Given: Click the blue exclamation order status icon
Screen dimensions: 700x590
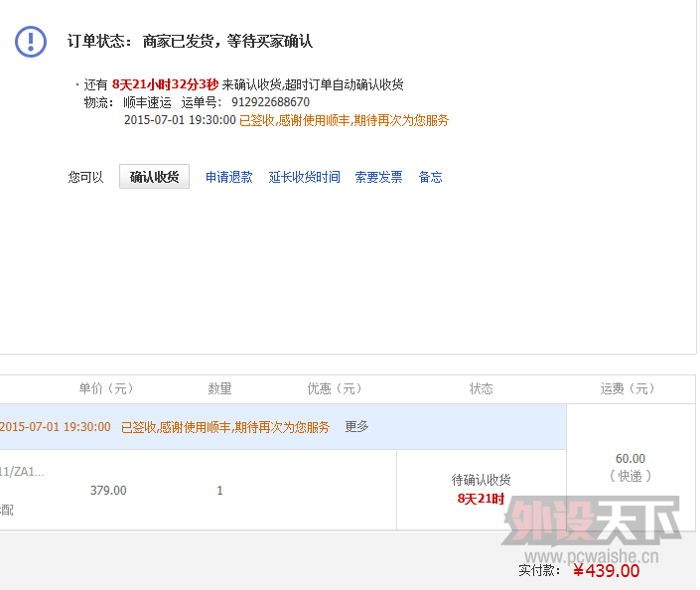Looking at the screenshot, I should click(31, 41).
